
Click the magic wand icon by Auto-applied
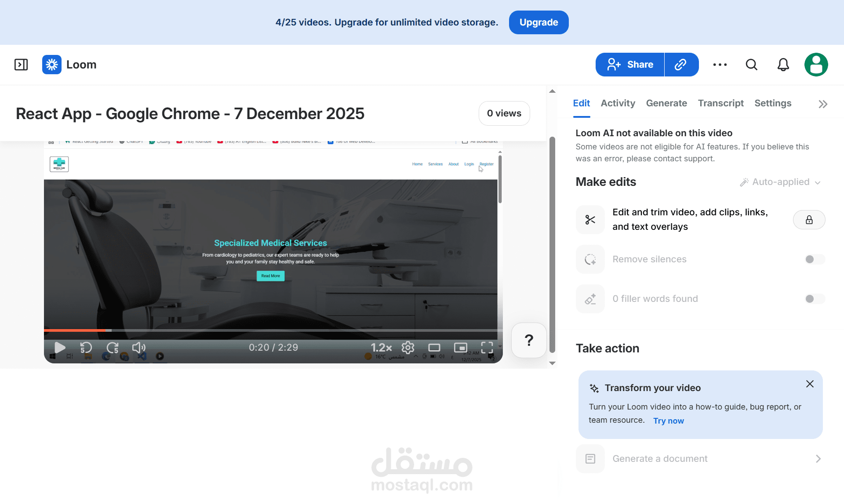click(744, 182)
